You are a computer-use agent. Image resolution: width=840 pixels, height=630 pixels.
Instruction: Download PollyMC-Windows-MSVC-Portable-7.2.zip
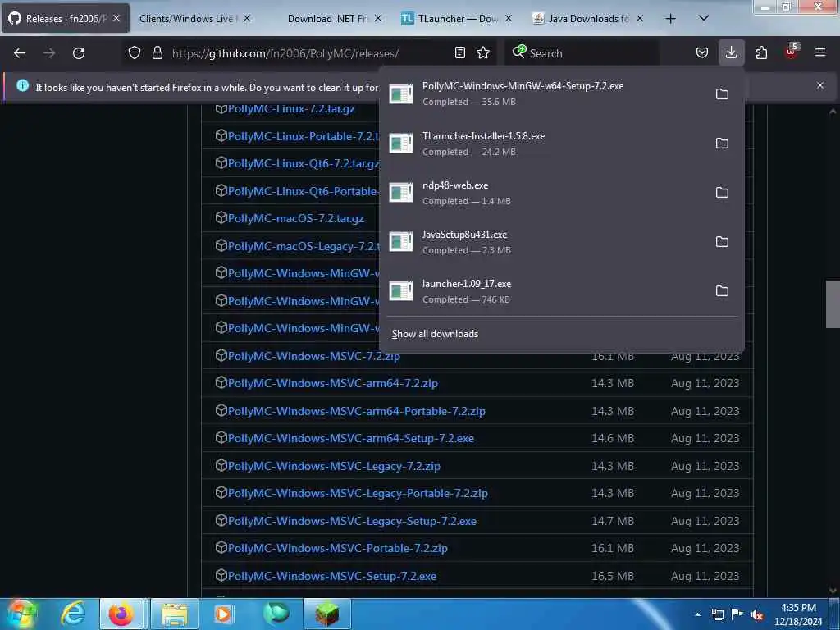click(337, 549)
